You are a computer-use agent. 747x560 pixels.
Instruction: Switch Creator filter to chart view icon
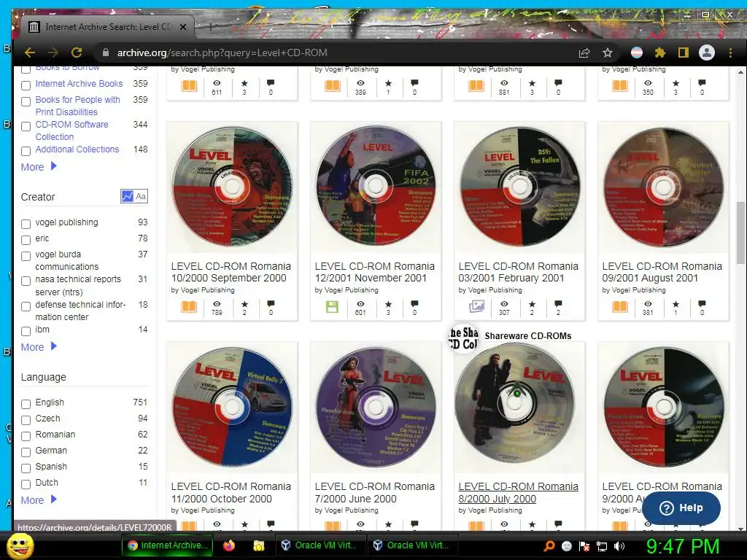pyautogui.click(x=127, y=196)
